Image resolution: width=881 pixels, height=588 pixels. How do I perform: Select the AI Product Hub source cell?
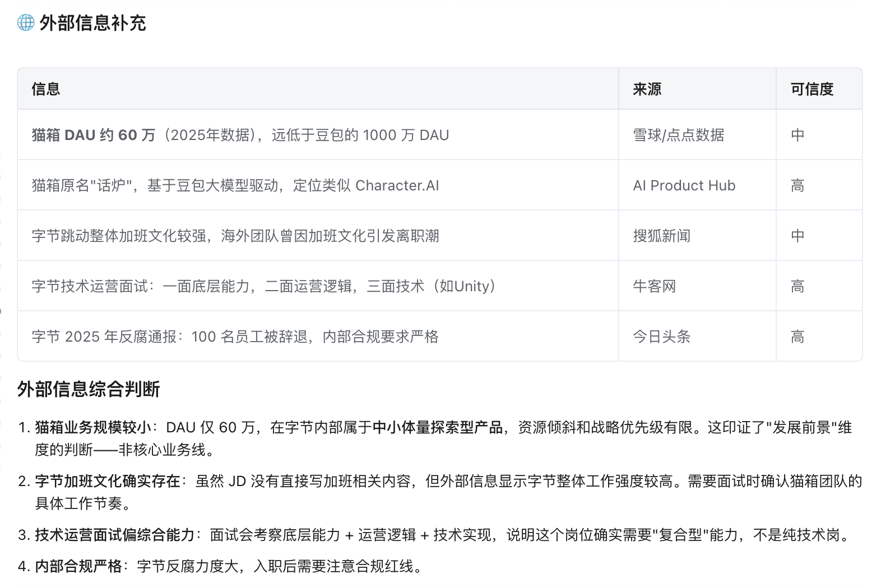(x=684, y=185)
